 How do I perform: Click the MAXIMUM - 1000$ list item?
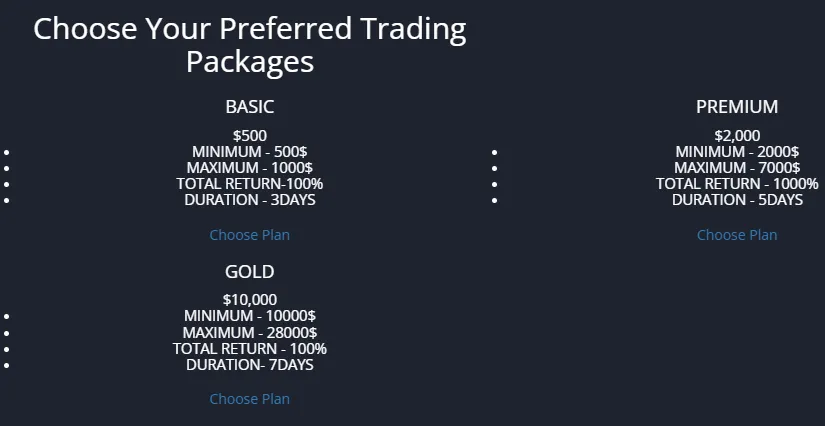249,168
